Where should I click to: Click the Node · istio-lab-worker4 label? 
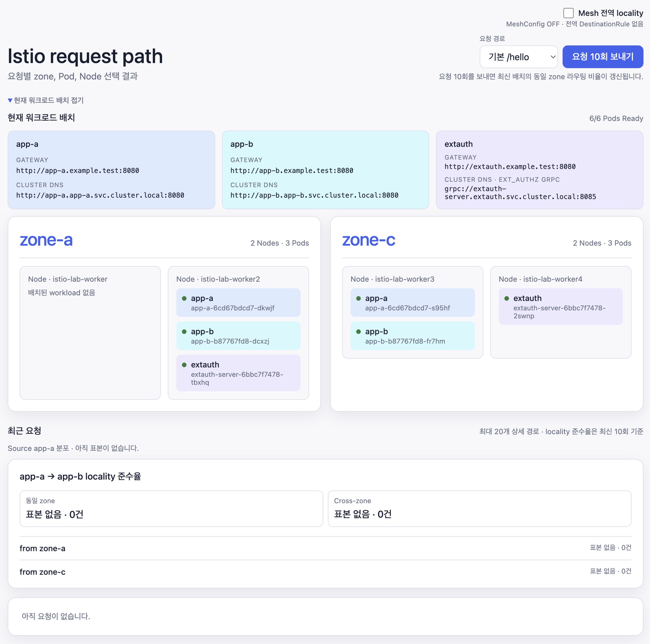point(540,279)
